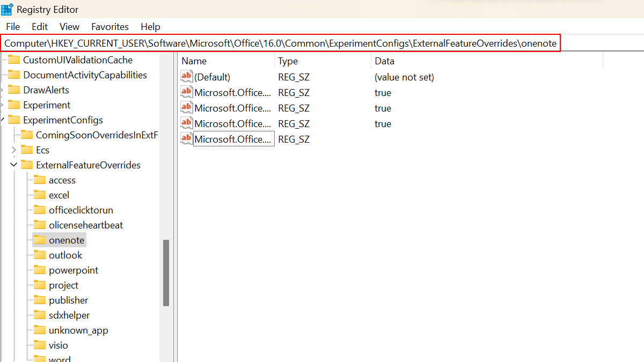Image resolution: width=644 pixels, height=362 pixels.
Task: Click the Ecs folder icon
Action: 27,150
